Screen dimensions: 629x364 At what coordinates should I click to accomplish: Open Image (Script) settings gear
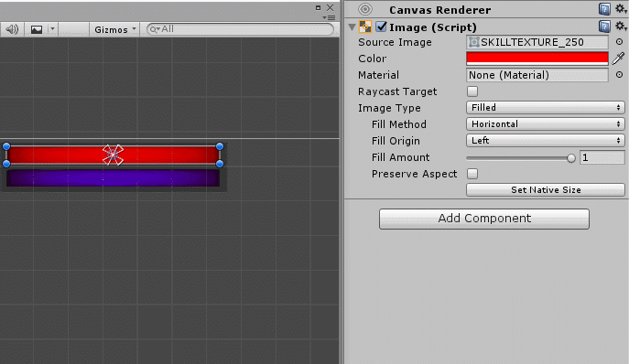click(621, 27)
